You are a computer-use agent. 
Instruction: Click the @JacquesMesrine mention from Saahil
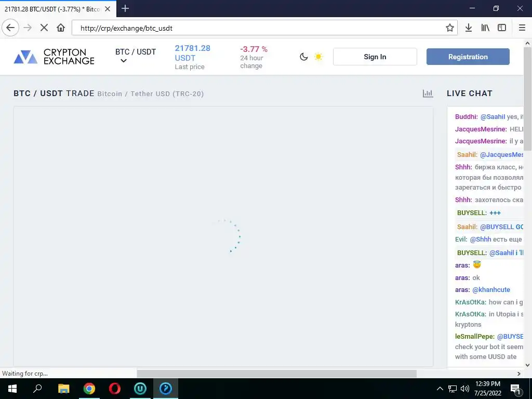click(x=501, y=155)
